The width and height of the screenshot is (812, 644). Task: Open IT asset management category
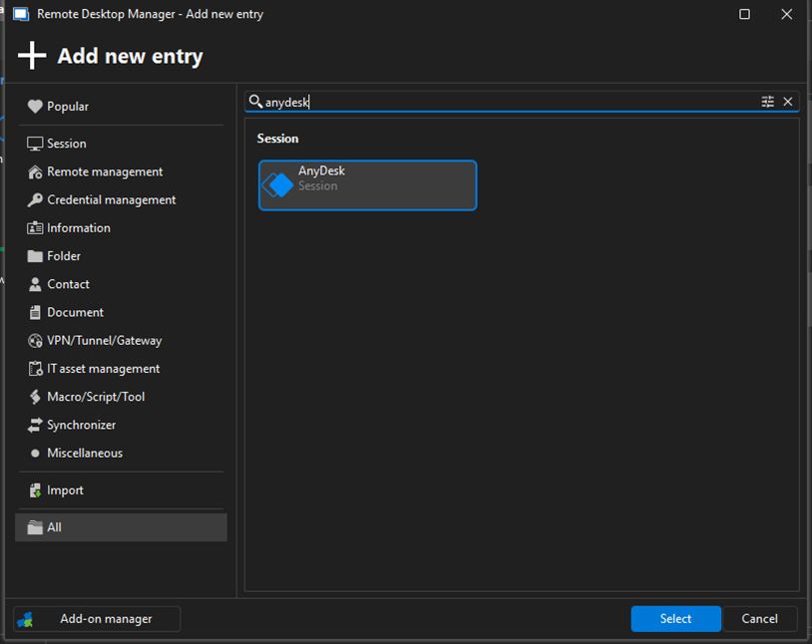[x=103, y=369]
